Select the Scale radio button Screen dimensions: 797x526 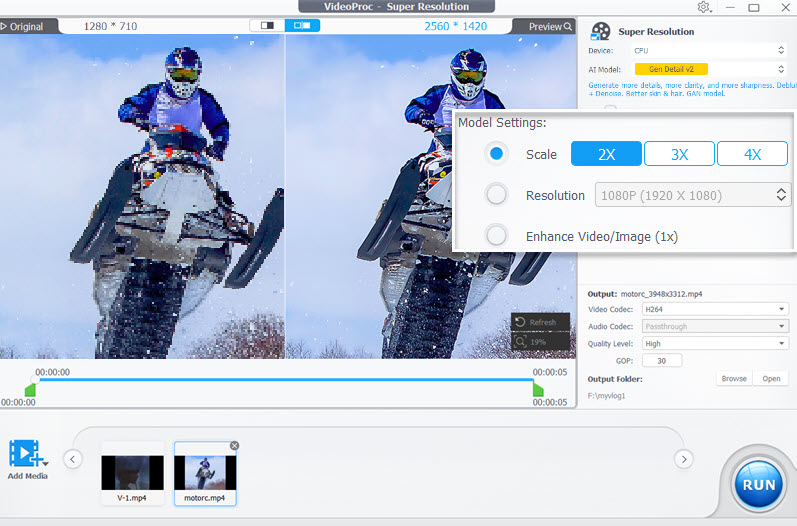496,154
